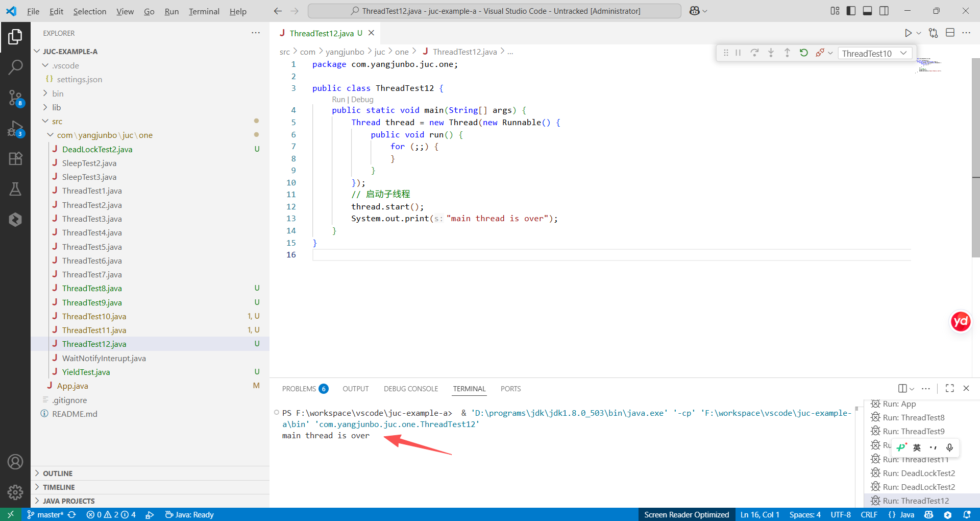Select the Run: ThreadTest8 terminal
980x521 pixels.
(914, 417)
